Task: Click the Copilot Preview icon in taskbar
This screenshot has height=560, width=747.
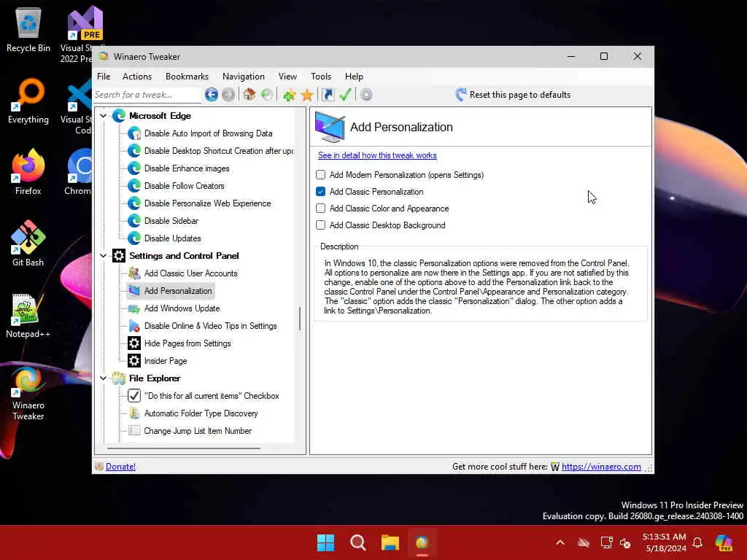Action: point(724,542)
